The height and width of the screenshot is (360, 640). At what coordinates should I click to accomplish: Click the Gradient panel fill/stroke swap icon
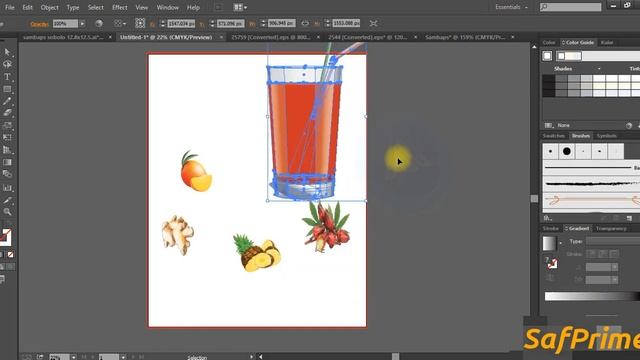(x=552, y=263)
